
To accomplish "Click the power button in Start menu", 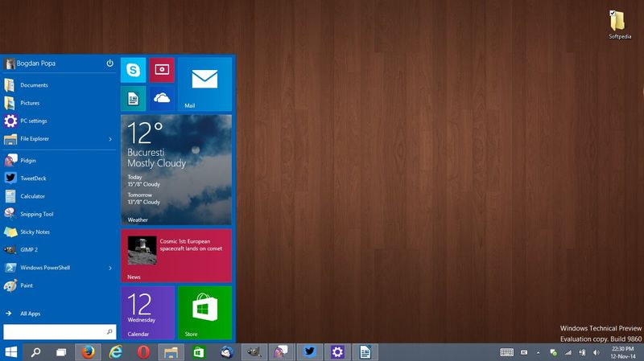I will pos(109,64).
